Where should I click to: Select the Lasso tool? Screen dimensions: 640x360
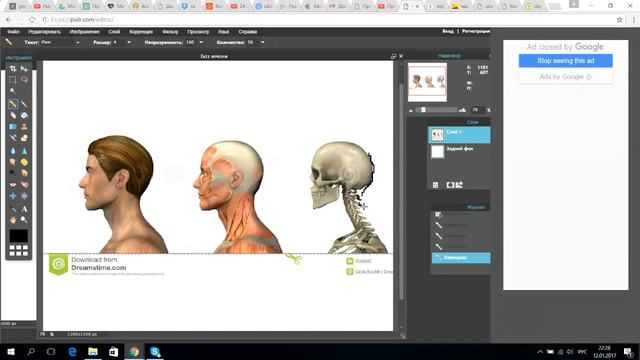(x=24, y=80)
